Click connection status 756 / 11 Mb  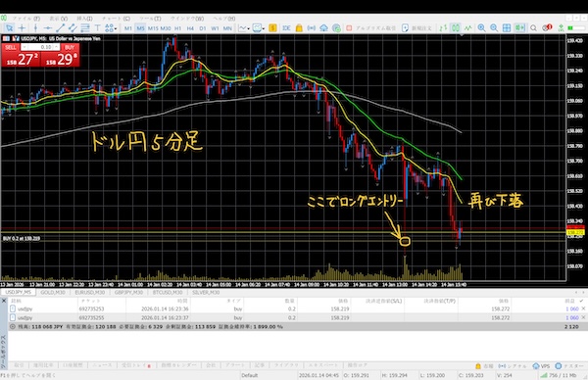tap(560, 375)
